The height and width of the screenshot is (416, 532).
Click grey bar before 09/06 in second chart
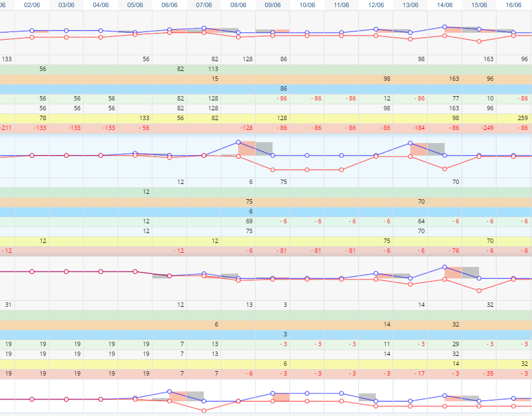[x=264, y=149]
